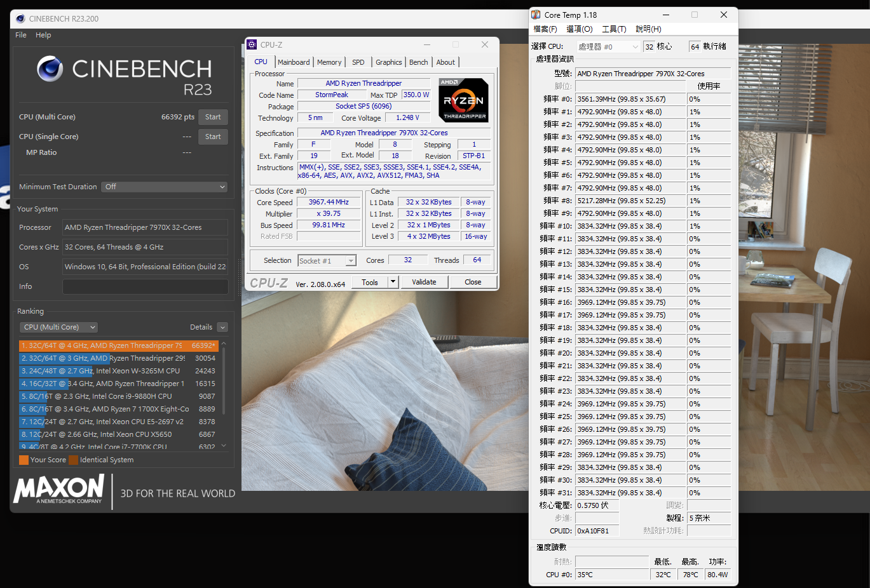Select ranking row 16C/32T Threadripper 16315
This screenshot has width=870, height=588.
pos(119,384)
